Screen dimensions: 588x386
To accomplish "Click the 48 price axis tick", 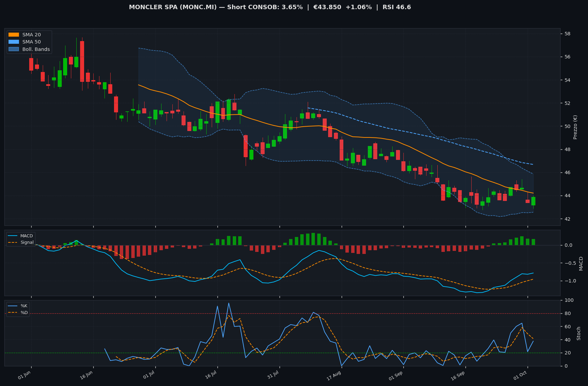I will point(567,150).
